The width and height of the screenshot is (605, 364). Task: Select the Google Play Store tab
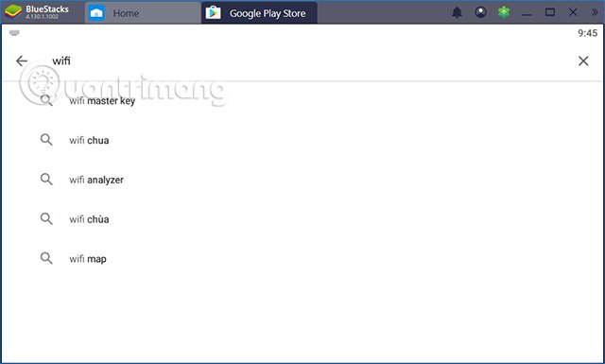pos(259,13)
